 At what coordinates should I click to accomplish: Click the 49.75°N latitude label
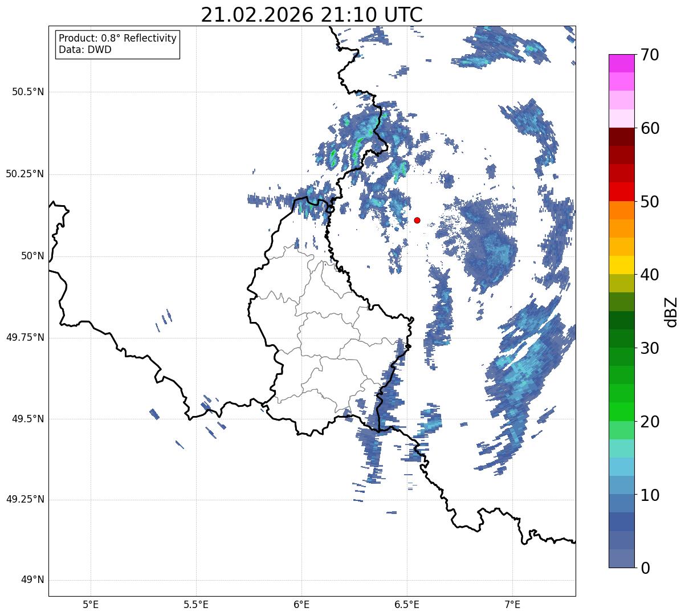(x=25, y=337)
